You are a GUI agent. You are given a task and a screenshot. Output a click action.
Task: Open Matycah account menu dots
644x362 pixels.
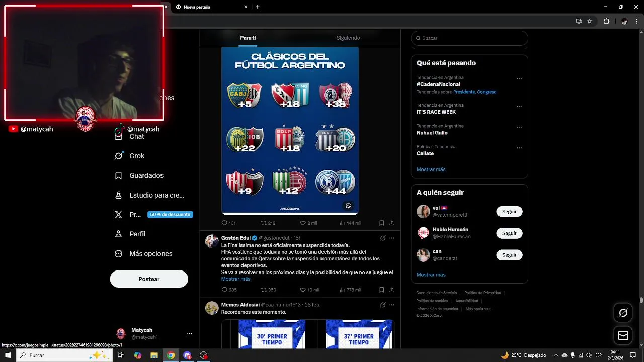click(x=190, y=333)
